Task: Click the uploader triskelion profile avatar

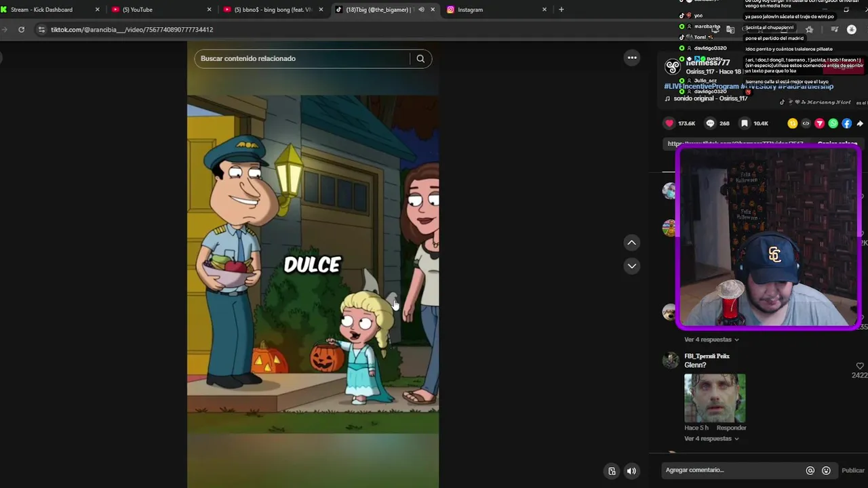Action: 672,66
